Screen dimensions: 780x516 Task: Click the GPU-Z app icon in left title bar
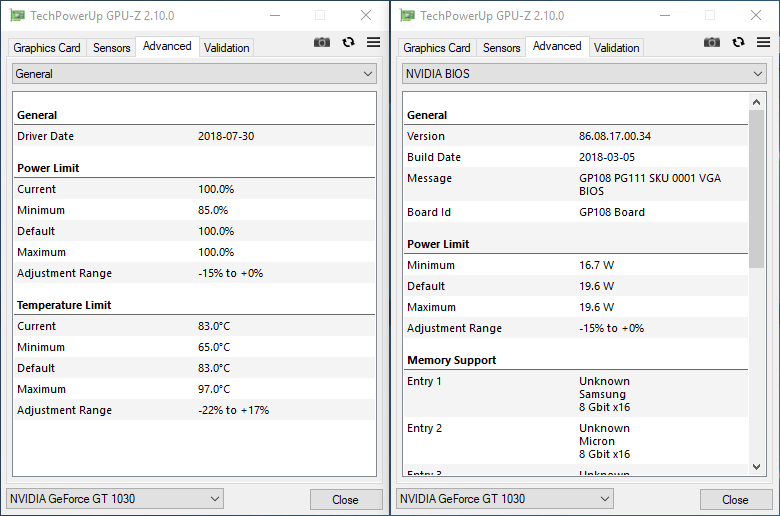point(17,15)
